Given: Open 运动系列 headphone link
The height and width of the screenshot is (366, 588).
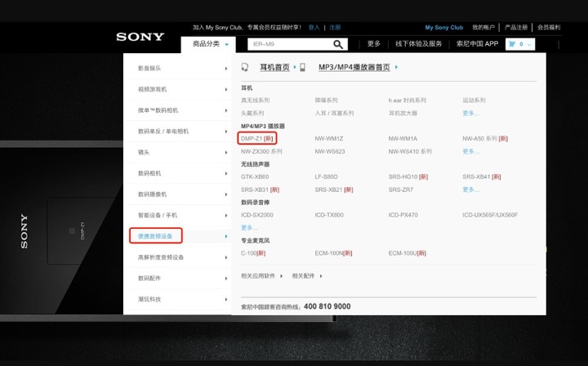Looking at the screenshot, I should [474, 100].
